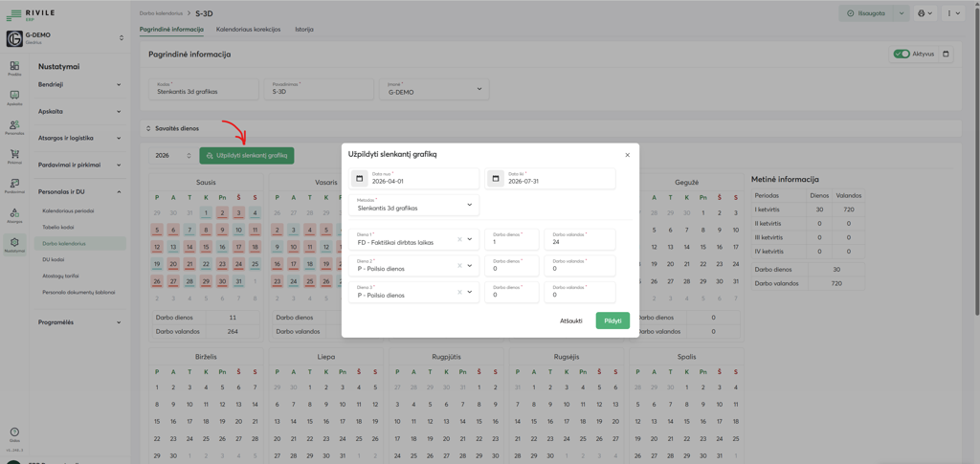Switch to the Istorija tab
The width and height of the screenshot is (980, 464).
[x=303, y=30]
